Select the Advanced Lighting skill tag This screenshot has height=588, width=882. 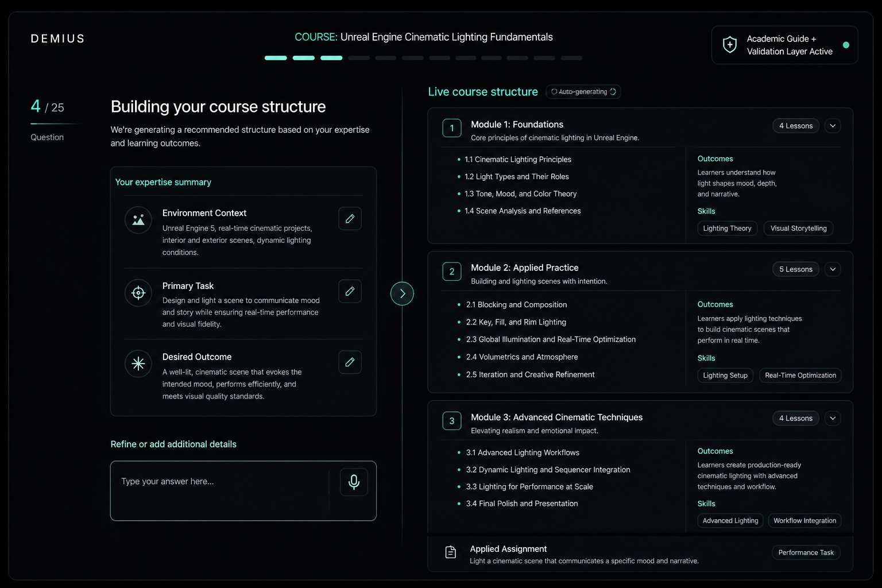730,520
